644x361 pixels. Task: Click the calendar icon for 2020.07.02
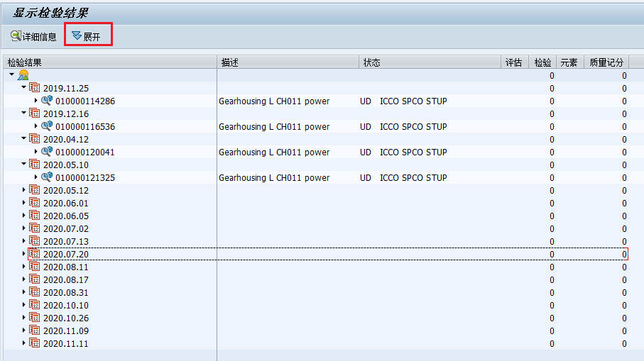(35, 228)
